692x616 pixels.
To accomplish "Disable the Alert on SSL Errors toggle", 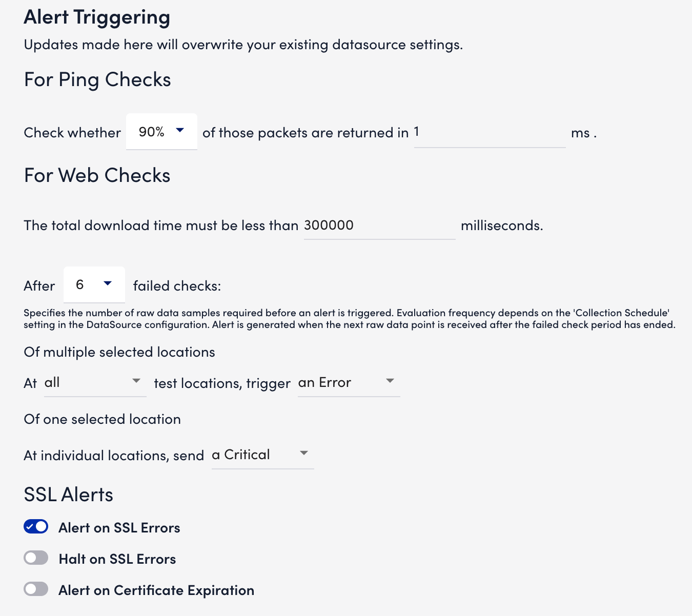I will pos(36,526).
